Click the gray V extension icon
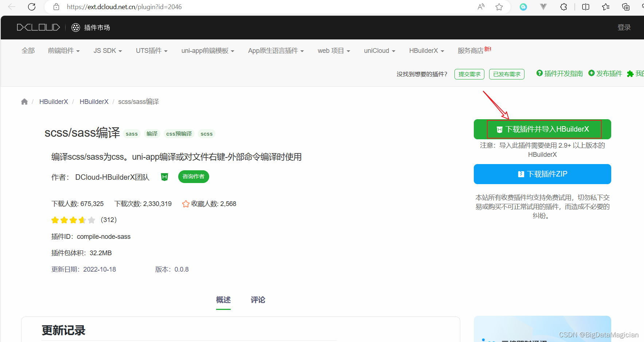Screen dimensions: 644x342 pyautogui.click(x=543, y=7)
